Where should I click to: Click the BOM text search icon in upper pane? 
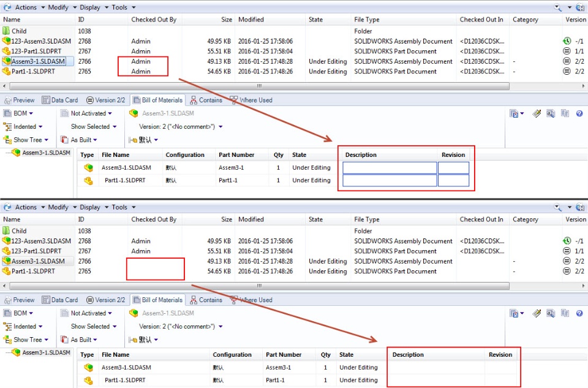pos(551,113)
